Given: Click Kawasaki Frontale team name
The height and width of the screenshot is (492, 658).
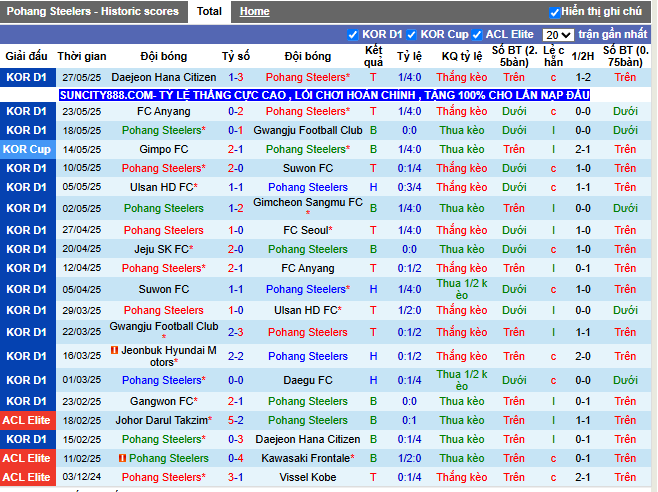Looking at the screenshot, I should 308,458.
